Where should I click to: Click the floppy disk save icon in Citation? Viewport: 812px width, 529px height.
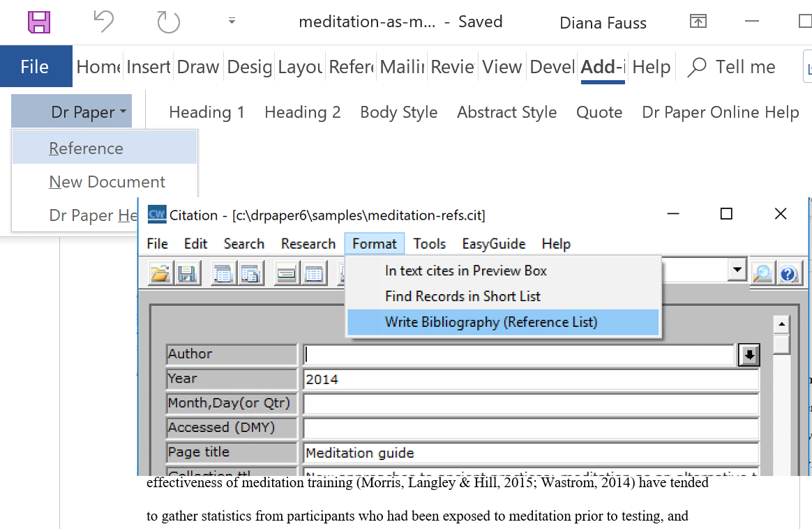coord(187,274)
